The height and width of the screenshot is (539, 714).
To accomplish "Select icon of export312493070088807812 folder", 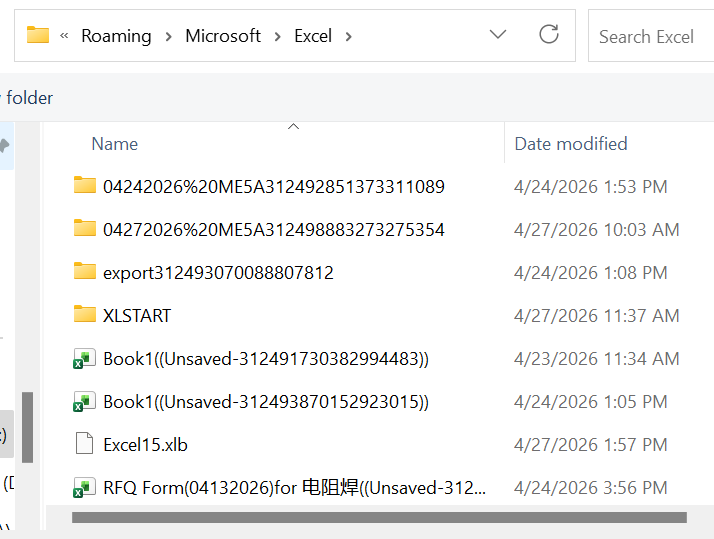I will click(85, 271).
